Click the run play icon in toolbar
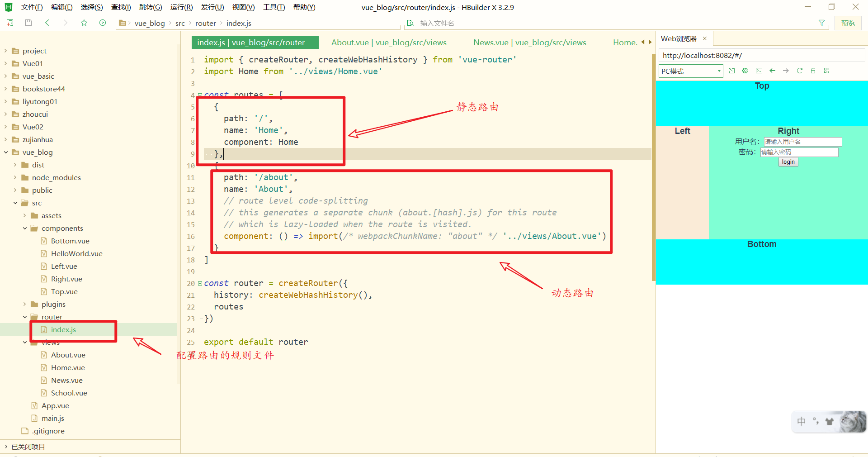This screenshot has height=457, width=868. click(103, 23)
